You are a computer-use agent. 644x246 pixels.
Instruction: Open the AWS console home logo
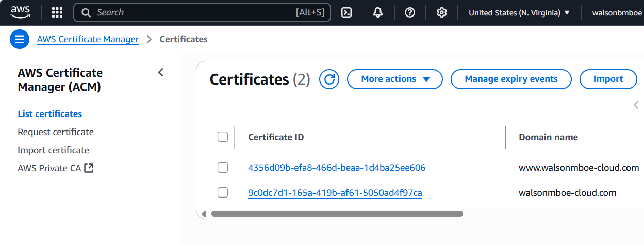[x=21, y=12]
